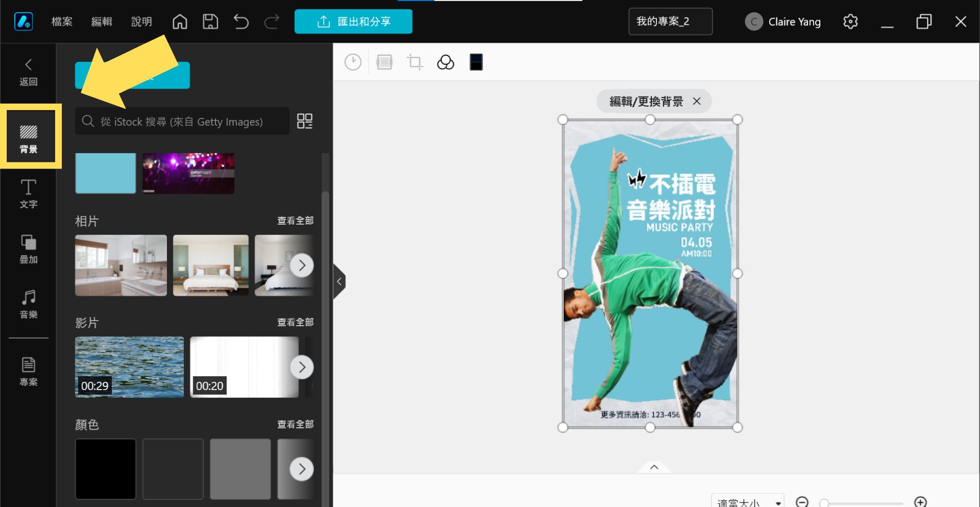Zoom in with the plus icon
980x507 pixels.
click(920, 502)
